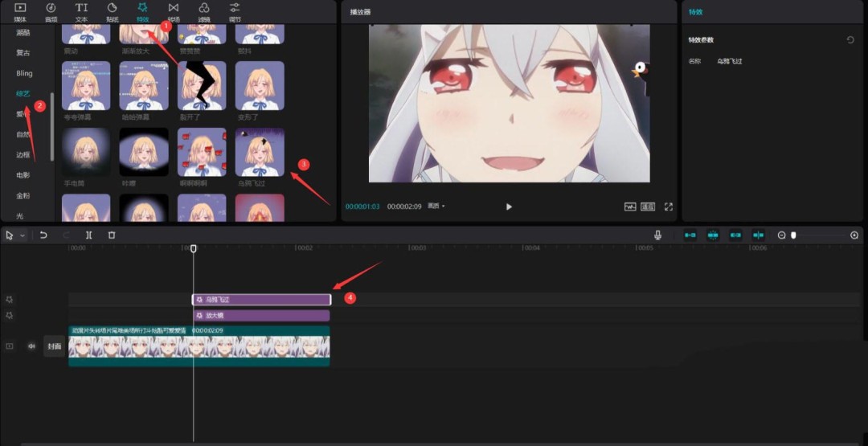Zoom out the timeline

coord(782,235)
